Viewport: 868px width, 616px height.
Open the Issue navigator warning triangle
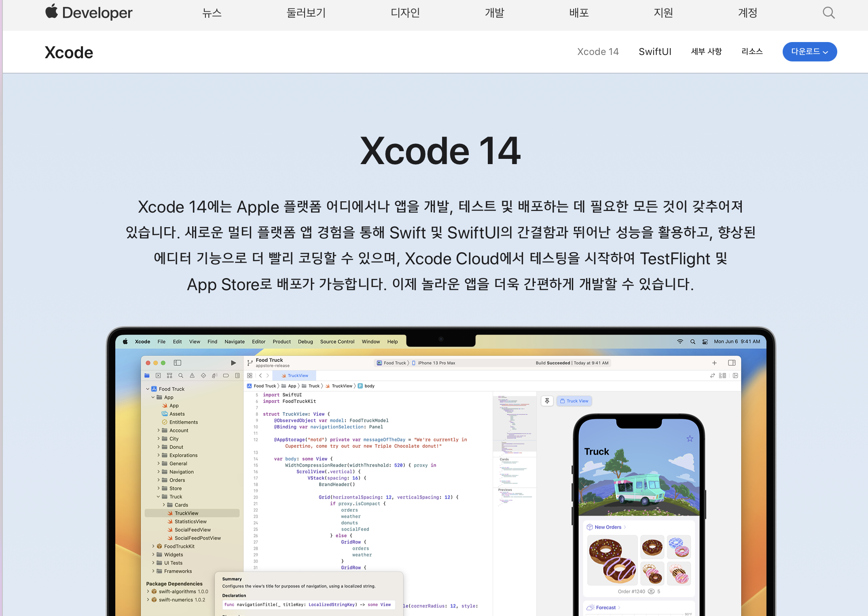(x=192, y=376)
